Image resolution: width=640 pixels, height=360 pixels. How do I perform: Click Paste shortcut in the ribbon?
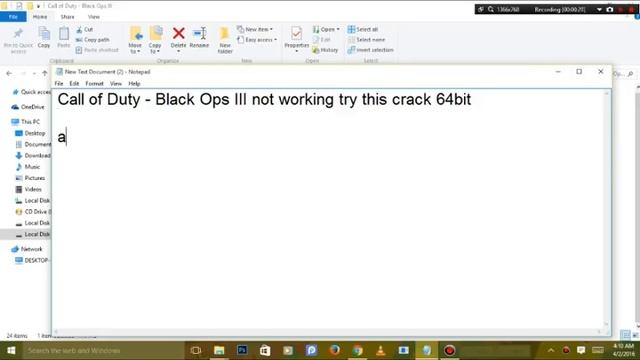[x=97, y=50]
